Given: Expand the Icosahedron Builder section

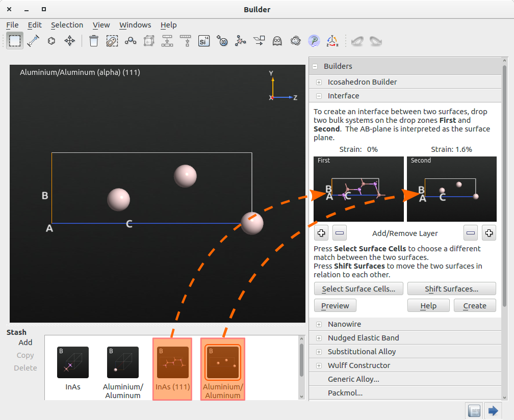Looking at the screenshot, I should (319, 82).
